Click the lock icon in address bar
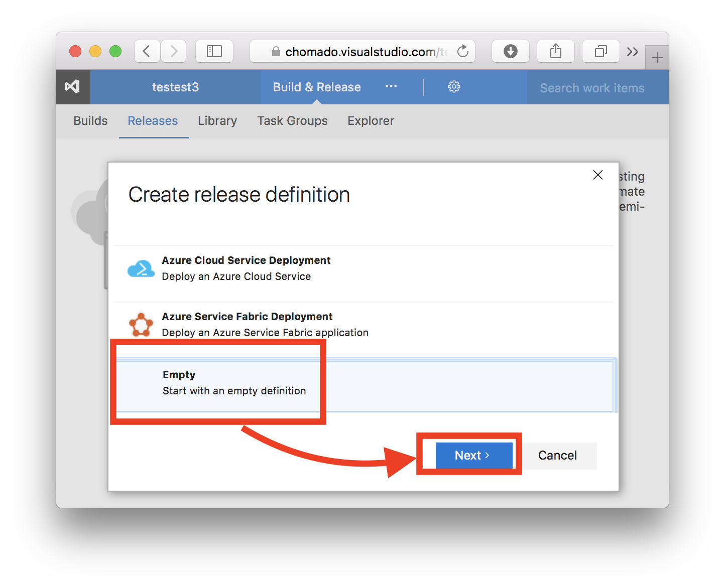This screenshot has width=725, height=588. [276, 52]
